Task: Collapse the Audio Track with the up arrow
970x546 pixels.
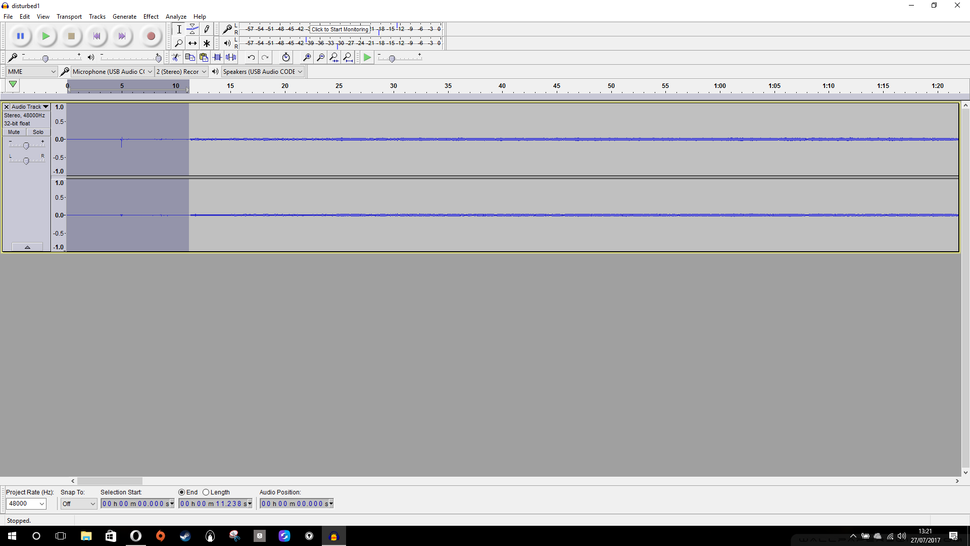Action: pyautogui.click(x=27, y=247)
